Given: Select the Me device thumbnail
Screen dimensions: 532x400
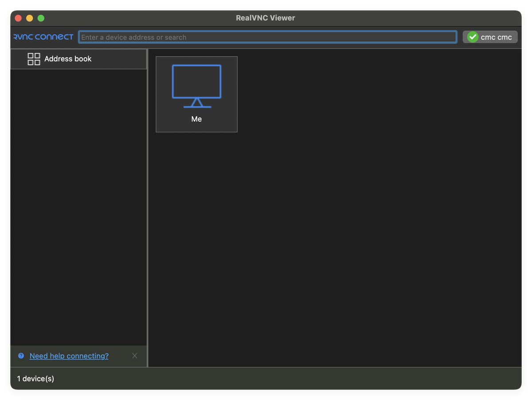Looking at the screenshot, I should click(x=196, y=94).
